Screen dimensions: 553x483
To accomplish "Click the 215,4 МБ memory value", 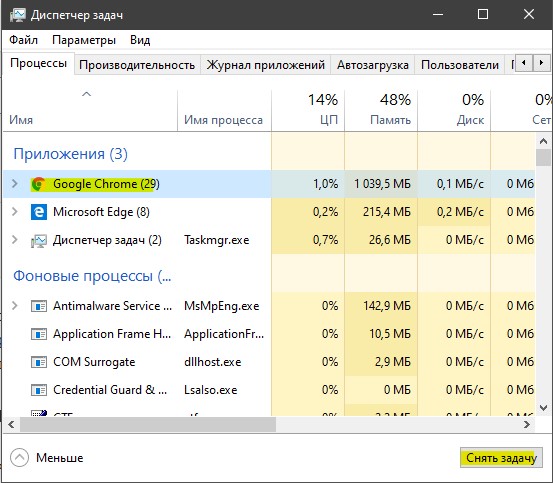I will 387,212.
